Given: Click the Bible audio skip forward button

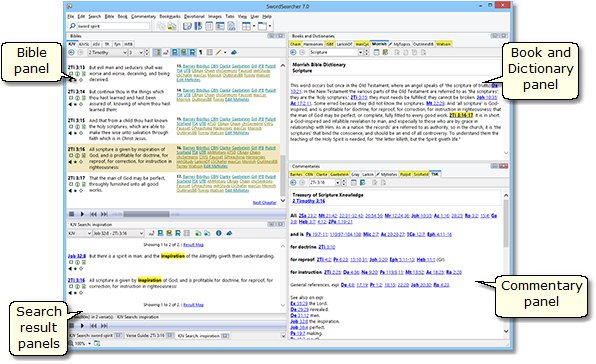Looking at the screenshot, I should (104, 214).
